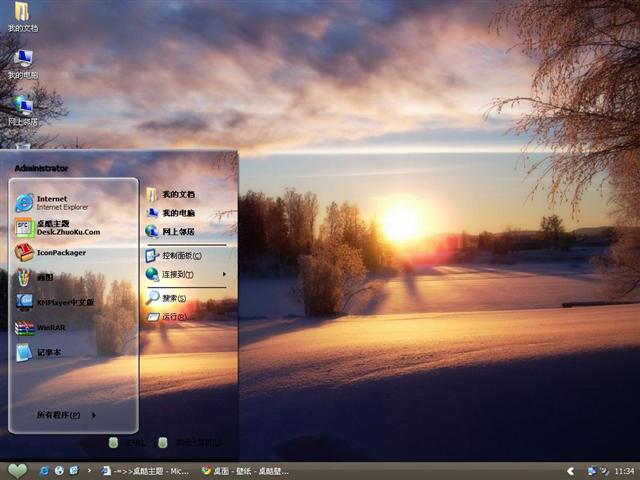
Task: Click the 注销(L) log off button
Action: [x=128, y=442]
